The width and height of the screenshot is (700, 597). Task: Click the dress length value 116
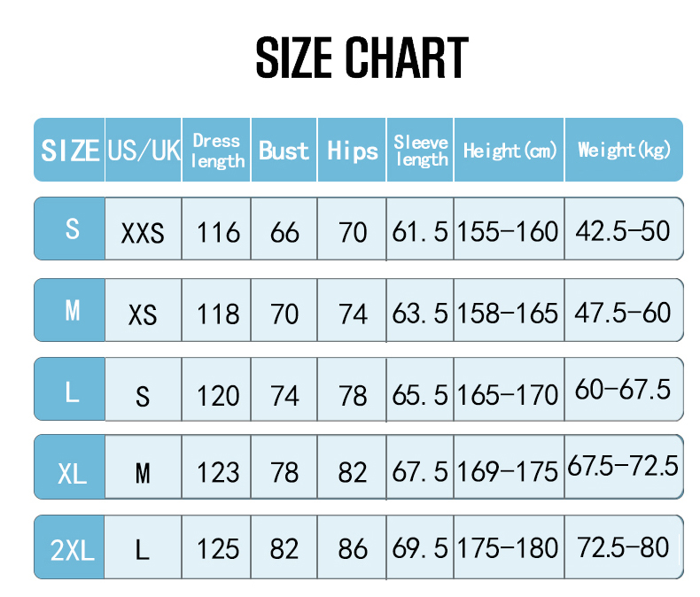tap(218, 233)
